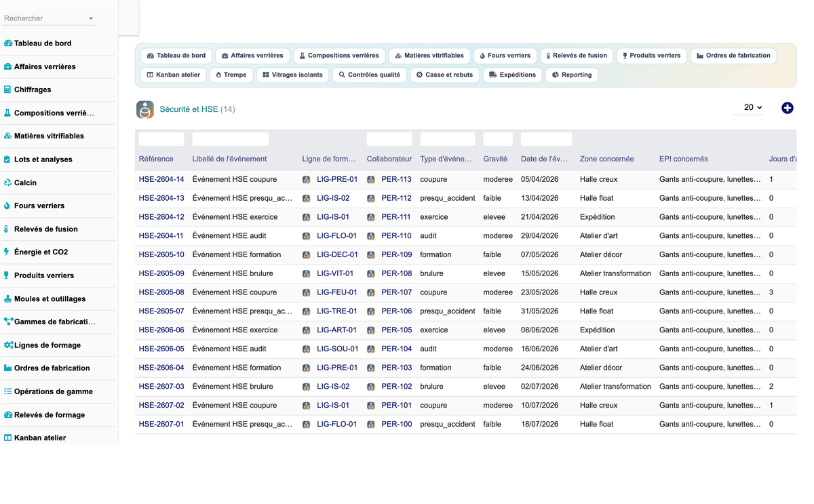Click the Kanban atelier sidebar icon
Screen dimensions: 814x504
8,438
